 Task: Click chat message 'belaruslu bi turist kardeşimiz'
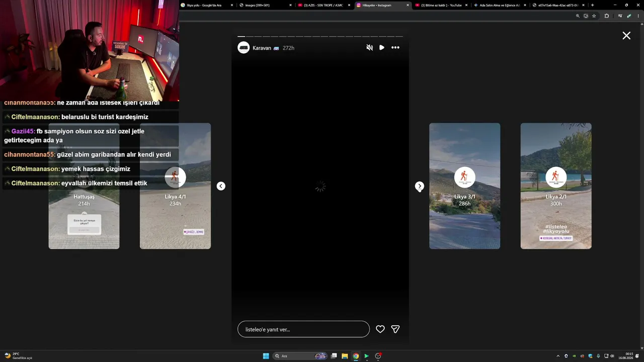pyautogui.click(x=105, y=117)
